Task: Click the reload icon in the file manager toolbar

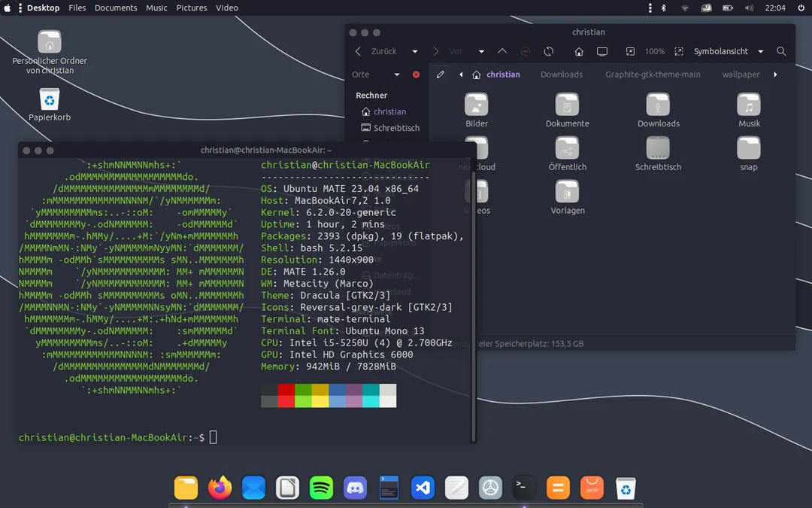Action: [x=548, y=51]
